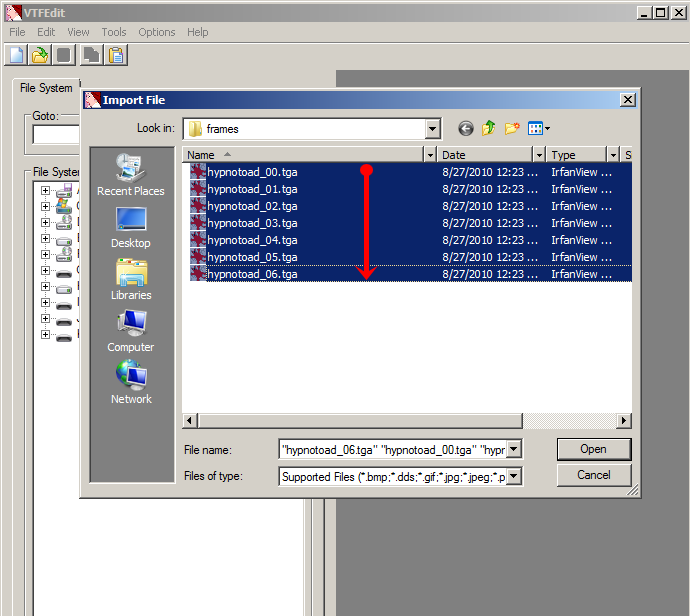The width and height of the screenshot is (690, 616).
Task: Expand the File name history dropdown
Action: 514,450
